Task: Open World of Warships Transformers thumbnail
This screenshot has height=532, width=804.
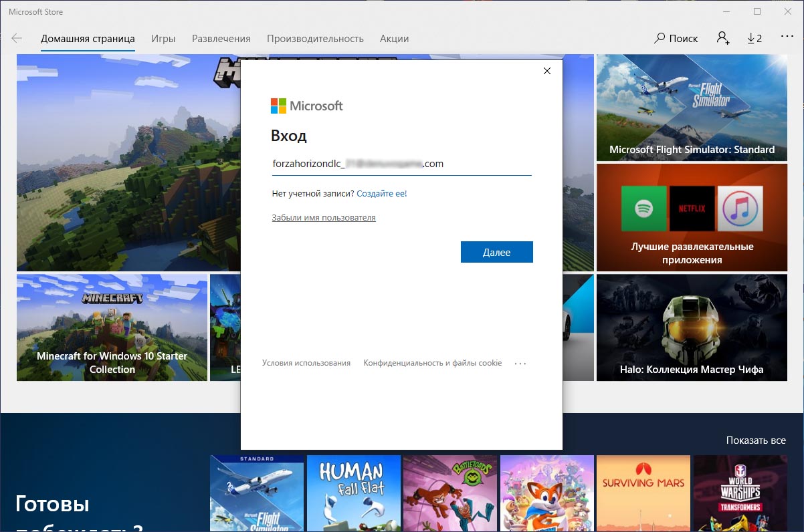Action: pyautogui.click(x=740, y=493)
